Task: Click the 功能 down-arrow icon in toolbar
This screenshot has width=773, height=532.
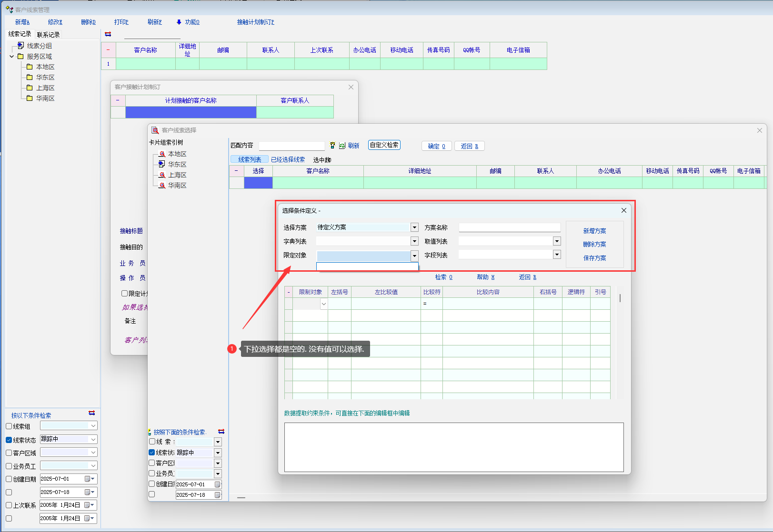Action: [179, 22]
